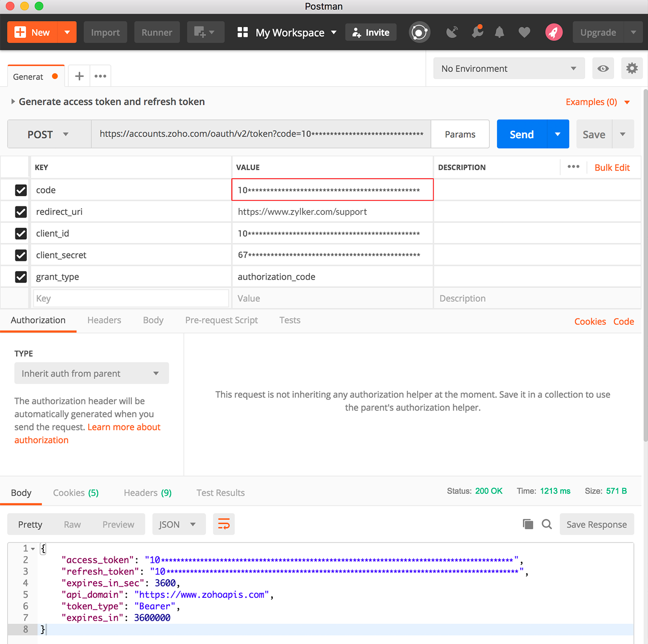
Task: Uncheck the code parameter checkbox
Action: point(21,190)
